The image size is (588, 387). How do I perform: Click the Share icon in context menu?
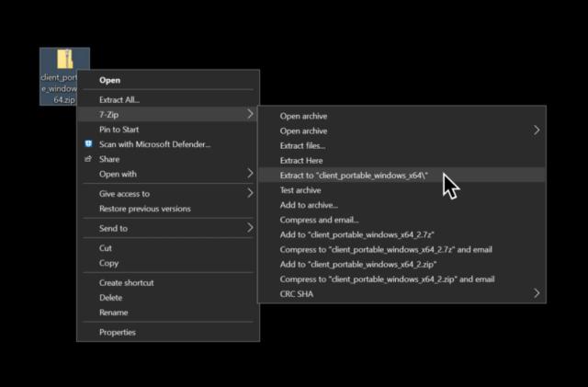[x=88, y=159]
